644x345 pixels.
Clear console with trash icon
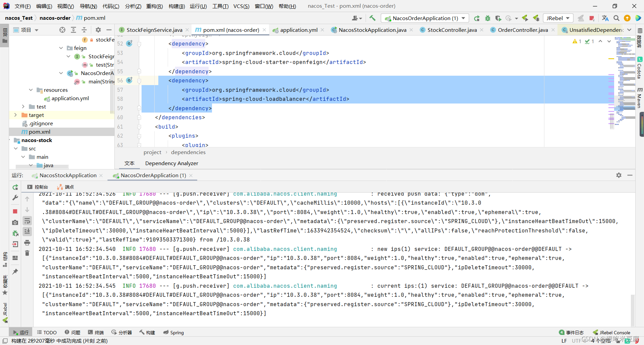[x=27, y=253]
